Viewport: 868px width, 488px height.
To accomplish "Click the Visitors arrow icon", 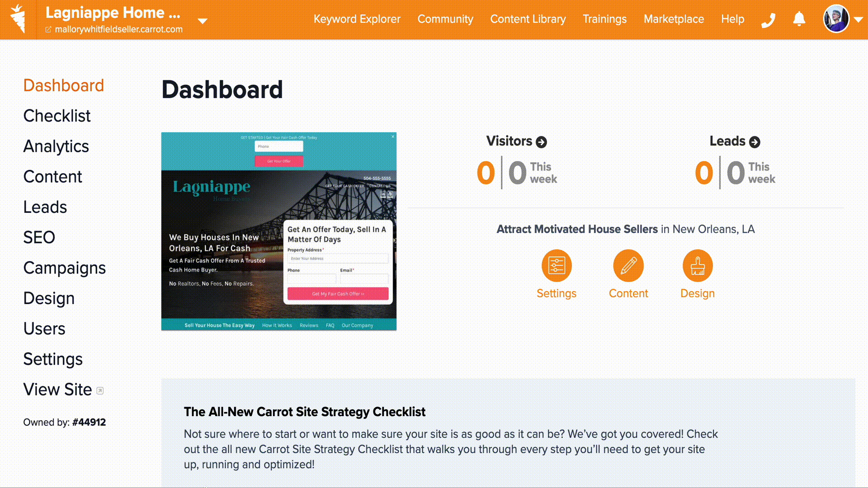I will tap(542, 141).
